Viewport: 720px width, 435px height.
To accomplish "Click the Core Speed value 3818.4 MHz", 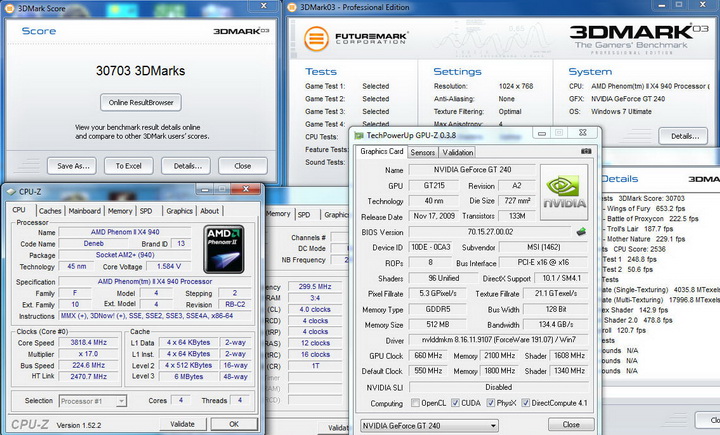I will (x=89, y=342).
